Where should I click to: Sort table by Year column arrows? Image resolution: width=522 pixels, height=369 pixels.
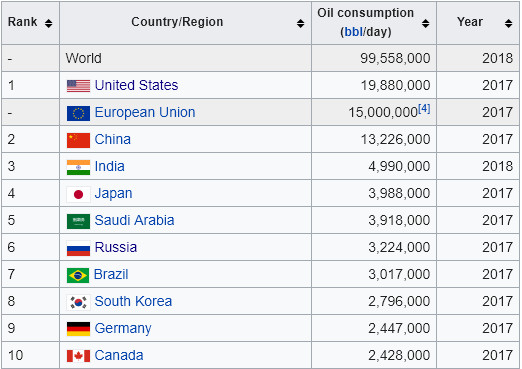[508, 23]
